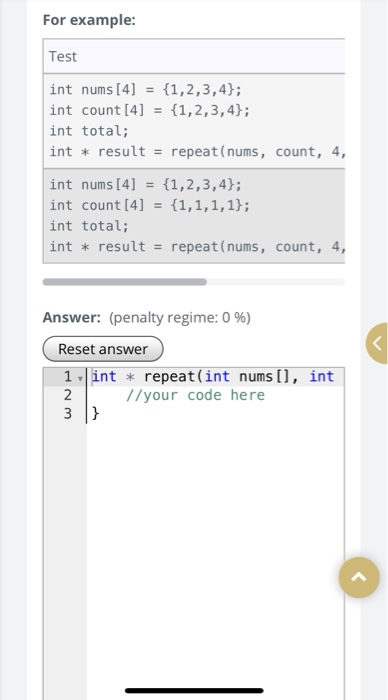Click the first example's 'int * result' line
The height and width of the screenshot is (700, 388).
point(197,152)
